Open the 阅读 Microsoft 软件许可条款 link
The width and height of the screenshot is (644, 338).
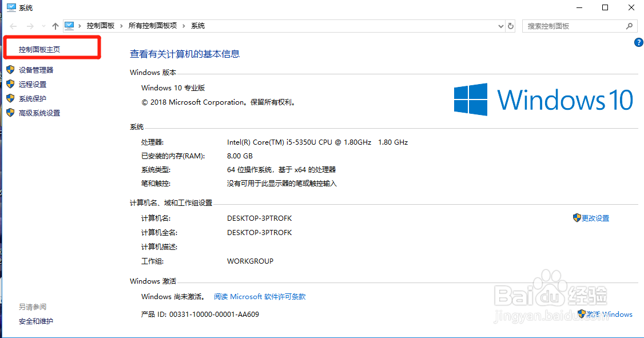(x=259, y=297)
